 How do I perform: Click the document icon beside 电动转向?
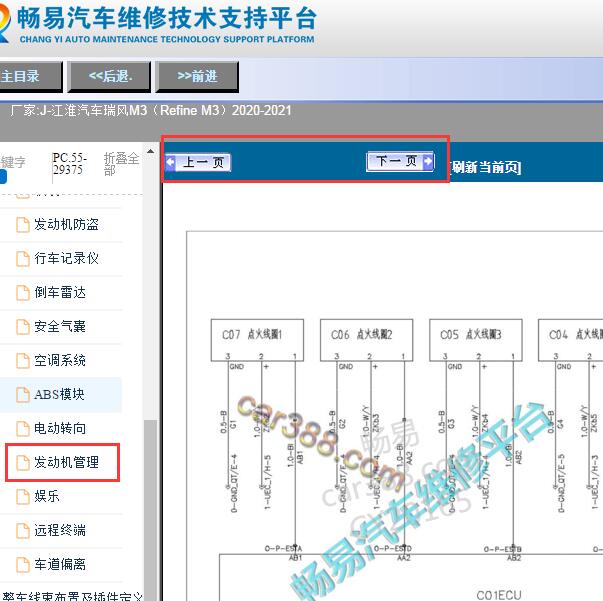click(23, 429)
